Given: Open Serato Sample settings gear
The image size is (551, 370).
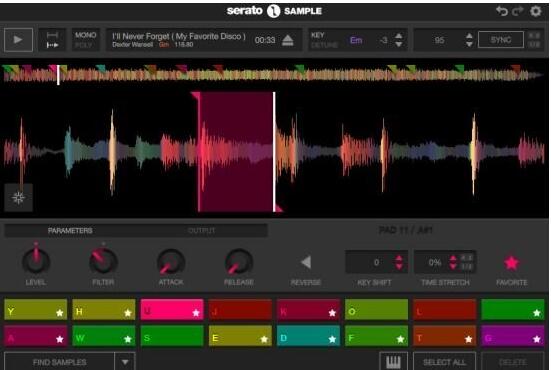Looking at the screenshot, I should pos(535,11).
